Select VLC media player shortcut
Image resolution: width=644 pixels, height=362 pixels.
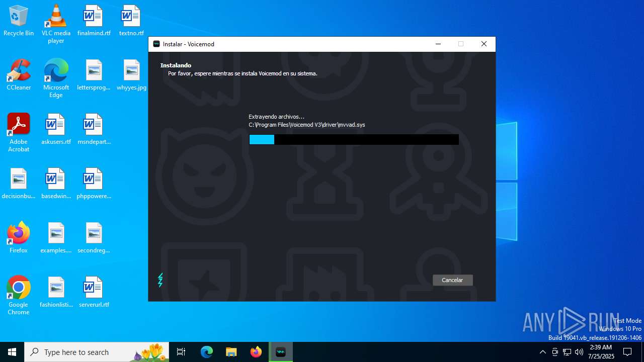pyautogui.click(x=56, y=24)
